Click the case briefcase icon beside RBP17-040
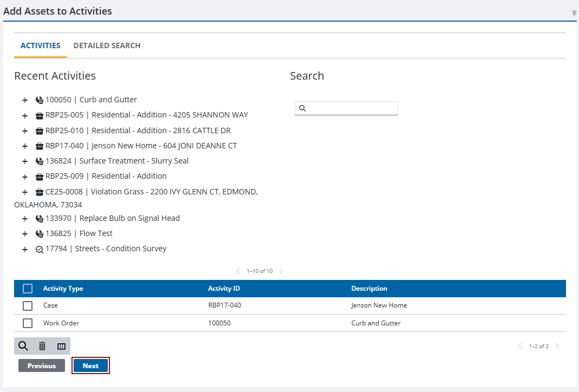 [39, 146]
